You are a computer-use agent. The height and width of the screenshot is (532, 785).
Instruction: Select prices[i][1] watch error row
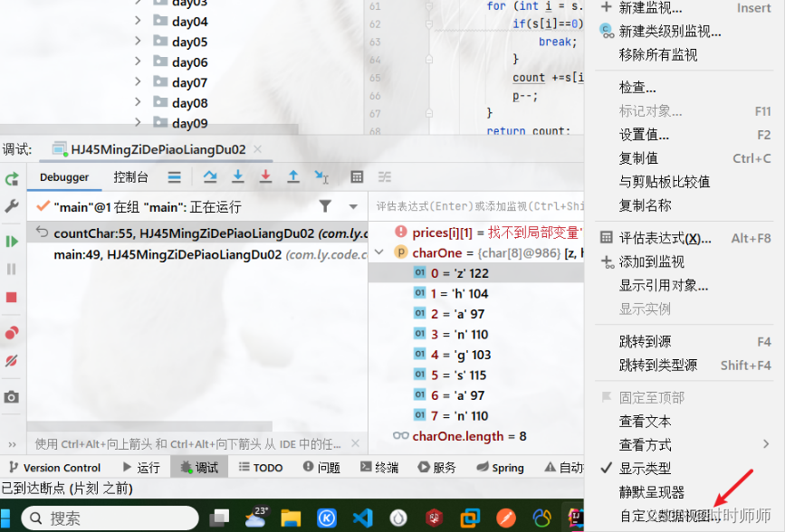coord(476,233)
